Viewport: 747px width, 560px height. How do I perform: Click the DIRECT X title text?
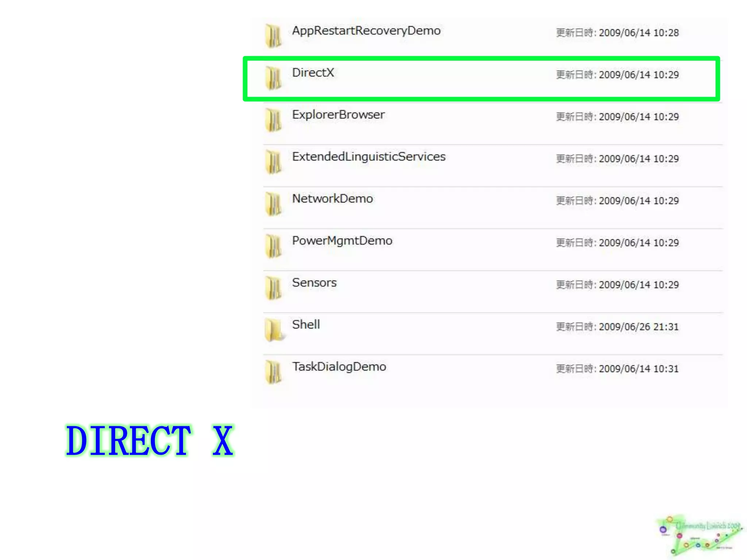pos(150,440)
